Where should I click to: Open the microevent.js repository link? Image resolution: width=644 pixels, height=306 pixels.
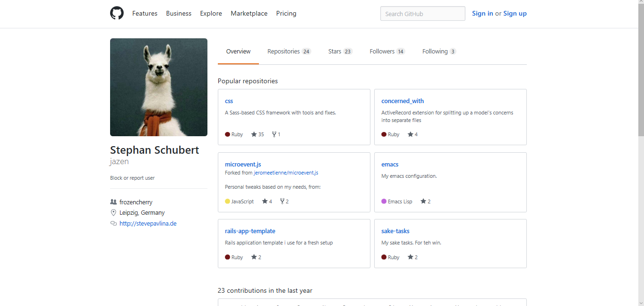click(x=243, y=165)
